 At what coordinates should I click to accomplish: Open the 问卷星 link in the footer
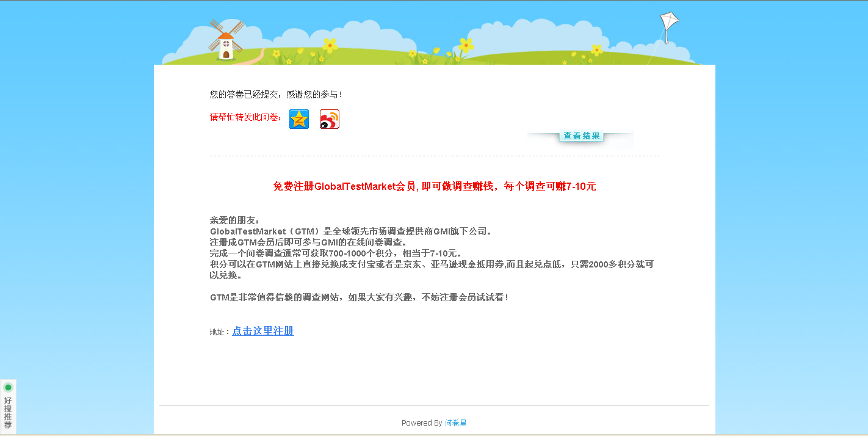pos(455,423)
